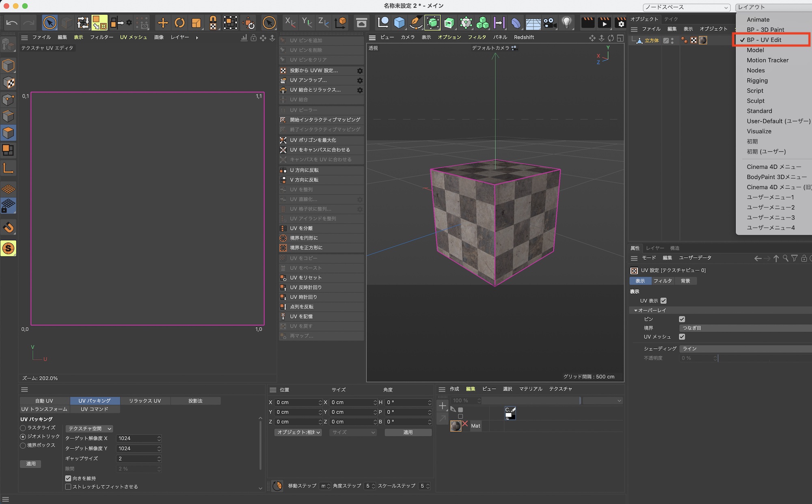Collapse the オーバーレイ section
This screenshot has width=812, height=504.
click(635, 310)
